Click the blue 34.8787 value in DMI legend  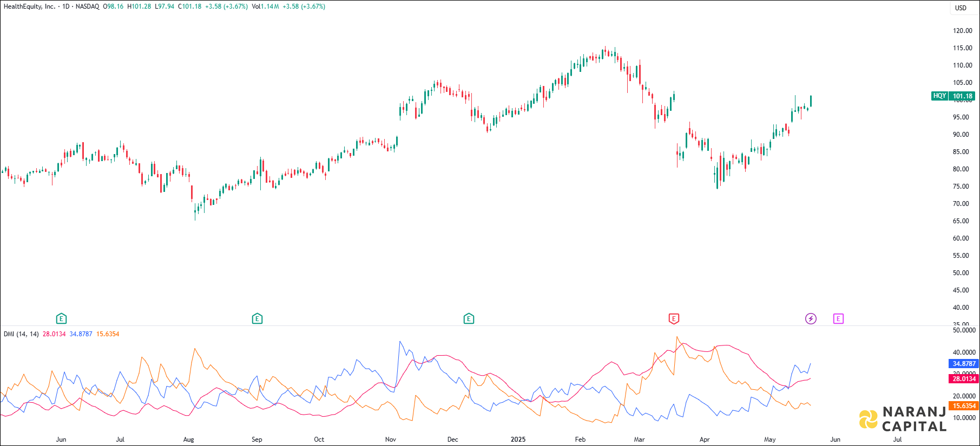pyautogui.click(x=81, y=334)
